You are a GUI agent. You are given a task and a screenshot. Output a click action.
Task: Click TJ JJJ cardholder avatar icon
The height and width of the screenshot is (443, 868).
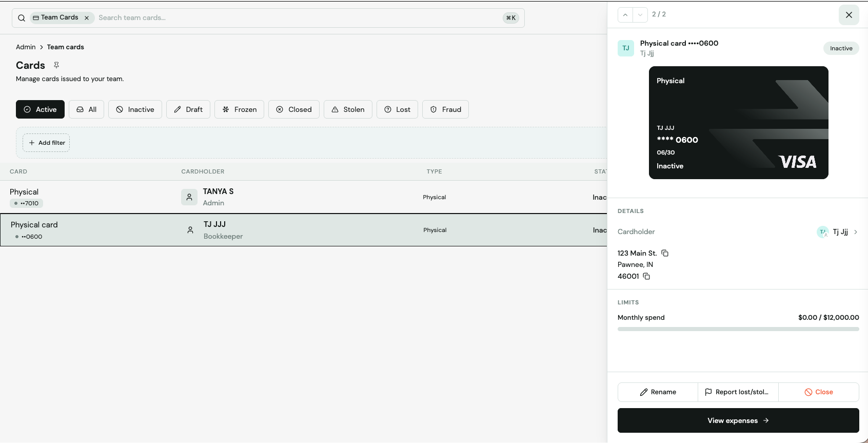(x=190, y=230)
